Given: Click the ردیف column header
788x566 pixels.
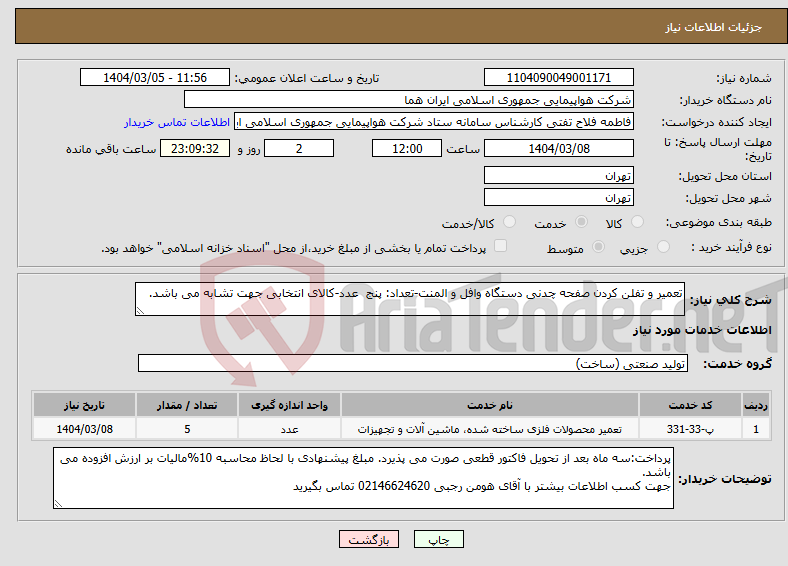Looking at the screenshot, I should click(x=756, y=405).
